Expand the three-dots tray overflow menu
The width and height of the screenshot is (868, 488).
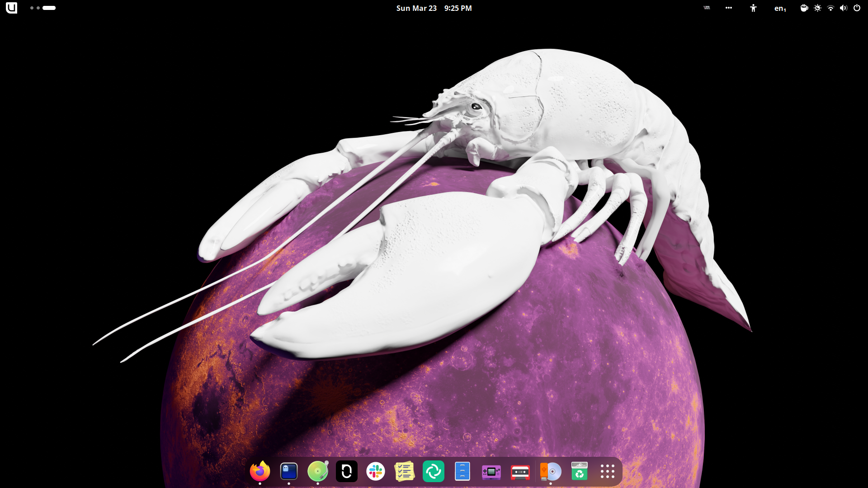pyautogui.click(x=729, y=8)
